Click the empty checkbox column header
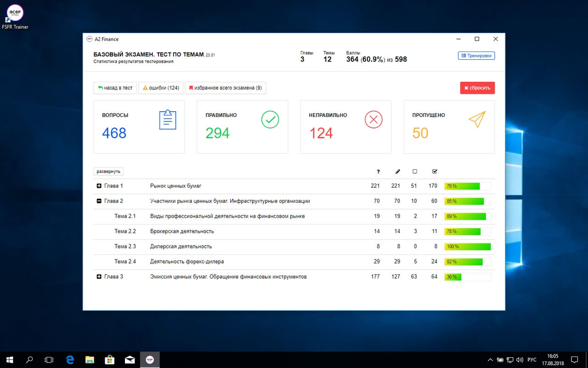Viewport: 588px width, 368px height. pyautogui.click(x=415, y=172)
